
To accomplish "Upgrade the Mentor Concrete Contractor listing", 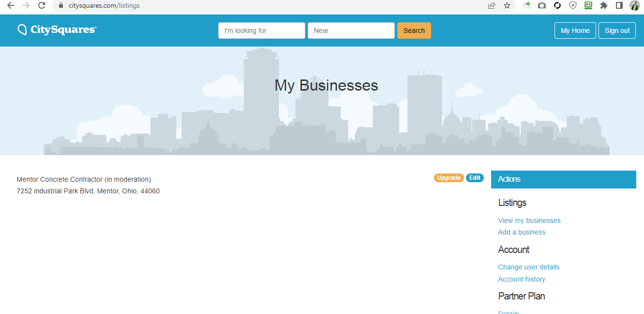I will coord(449,178).
